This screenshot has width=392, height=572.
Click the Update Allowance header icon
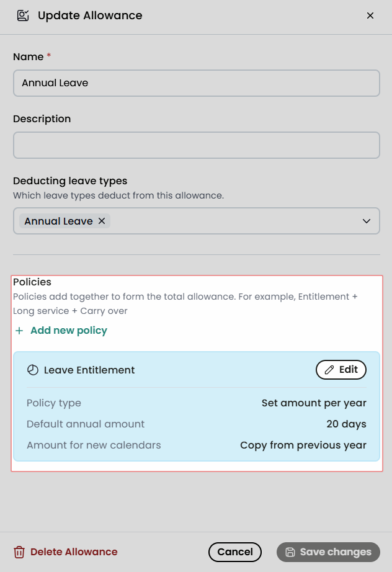(x=23, y=16)
